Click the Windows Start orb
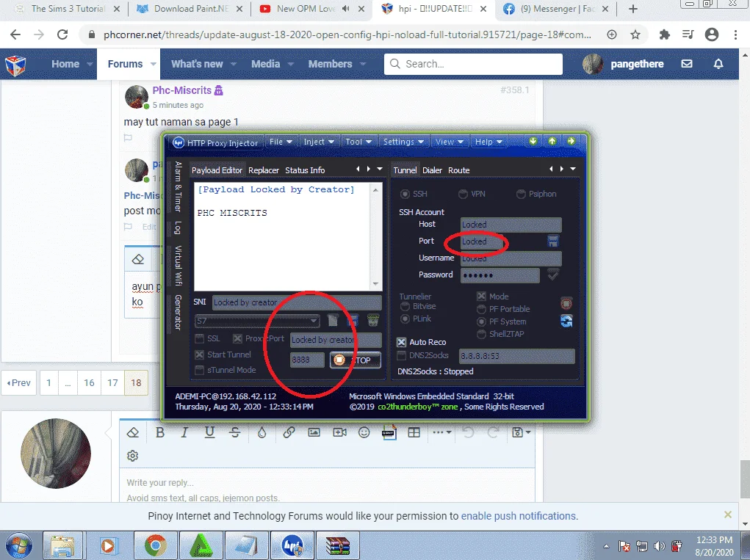The width and height of the screenshot is (750, 560). click(x=18, y=545)
